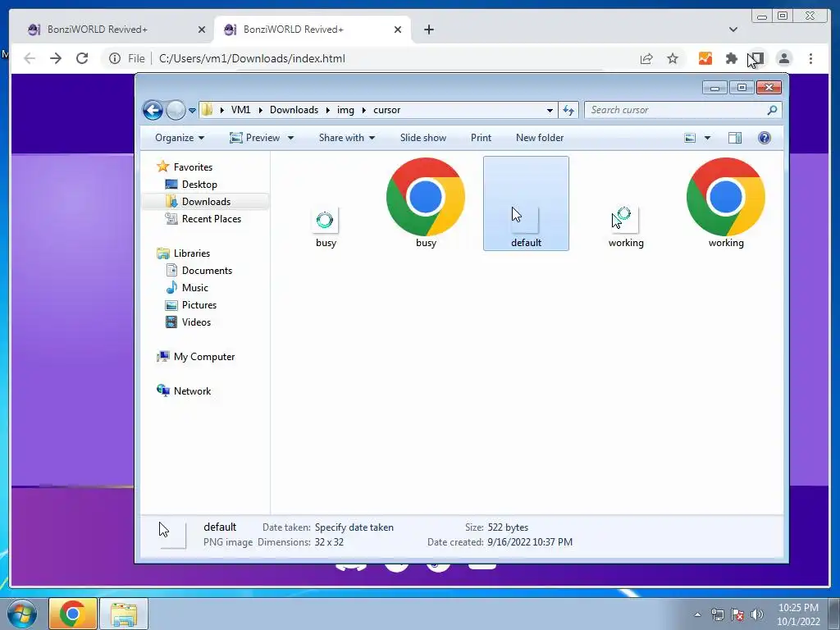Open the Share with menu
This screenshot has height=630, width=840.
point(347,138)
